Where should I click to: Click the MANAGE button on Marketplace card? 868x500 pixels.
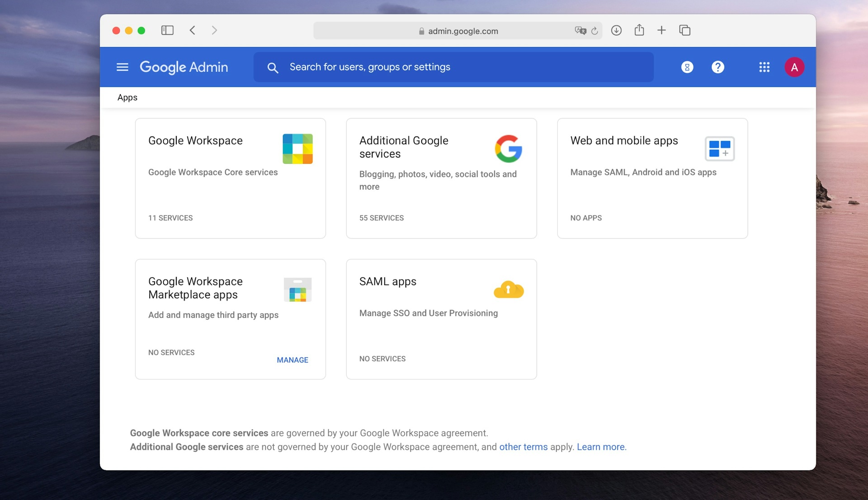pyautogui.click(x=292, y=360)
